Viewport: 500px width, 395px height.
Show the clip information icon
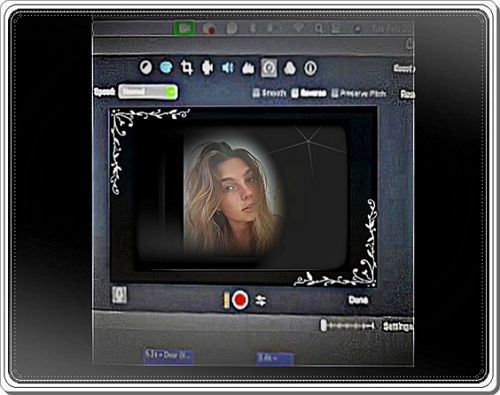310,68
